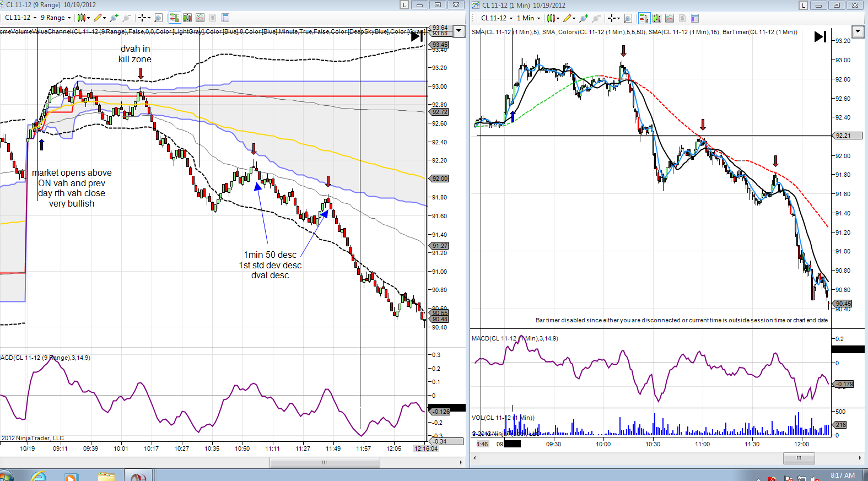
Task: Open bar data series icon, 9 Range chart
Action: click(187, 18)
